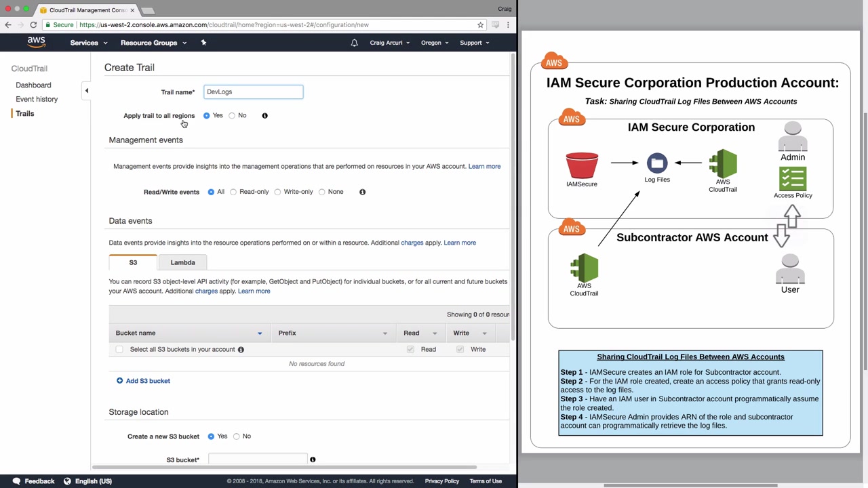868x488 pixels.
Task: Open Learn more link in S3 tab description
Action: point(254,291)
